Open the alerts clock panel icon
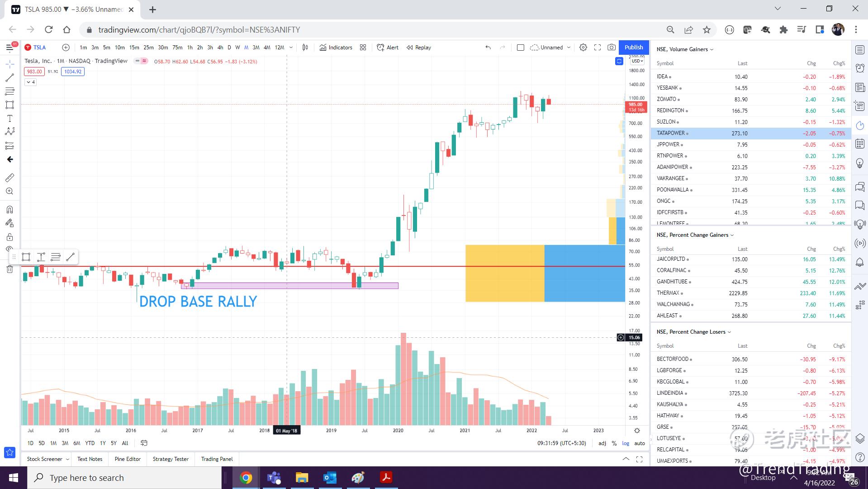This screenshot has height=489, width=868. [860, 68]
